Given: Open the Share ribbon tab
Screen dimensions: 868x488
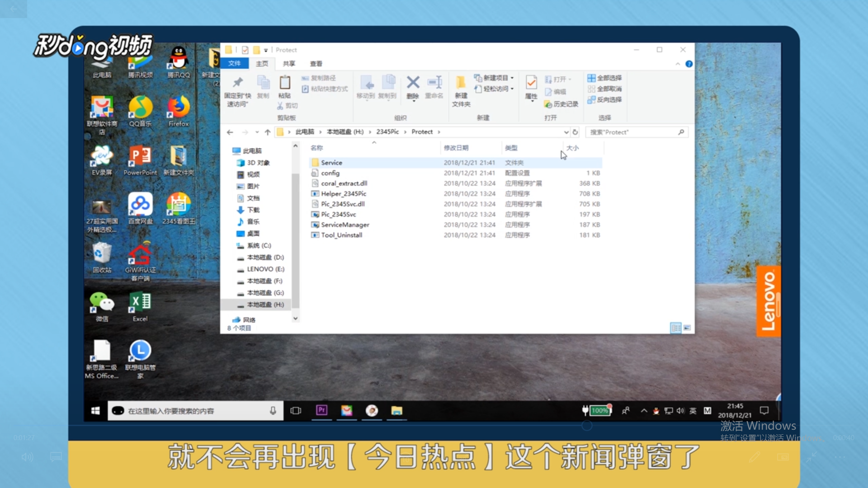Looking at the screenshot, I should pos(289,64).
